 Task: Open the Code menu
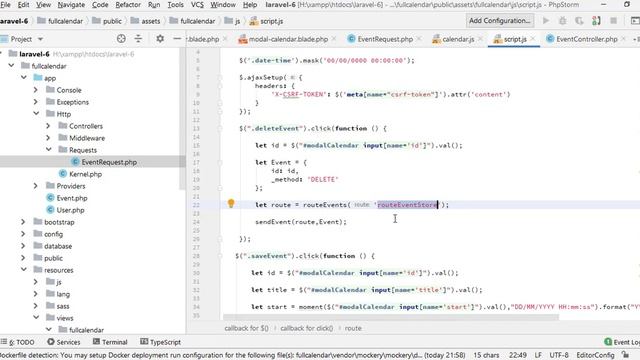pos(100,5)
